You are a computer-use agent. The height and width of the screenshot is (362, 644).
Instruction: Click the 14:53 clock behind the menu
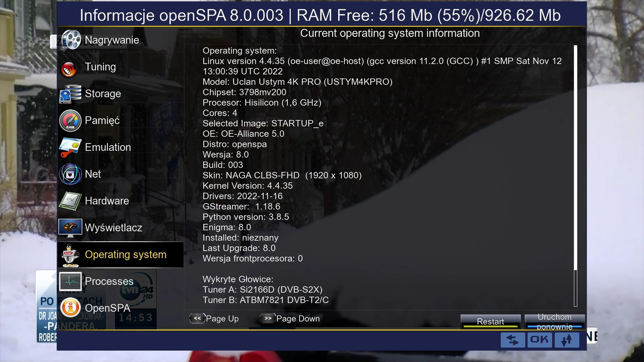coord(136,318)
